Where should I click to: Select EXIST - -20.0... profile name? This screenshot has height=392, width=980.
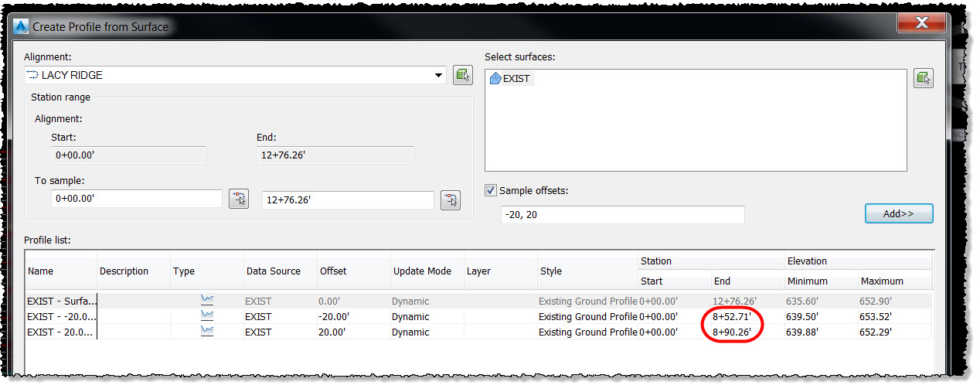(x=61, y=316)
